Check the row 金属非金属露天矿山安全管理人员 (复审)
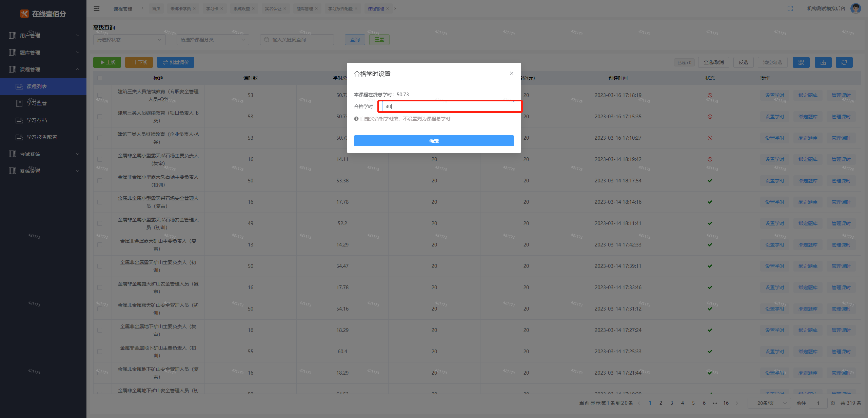Screen dimensions: 868x418 coord(100,287)
